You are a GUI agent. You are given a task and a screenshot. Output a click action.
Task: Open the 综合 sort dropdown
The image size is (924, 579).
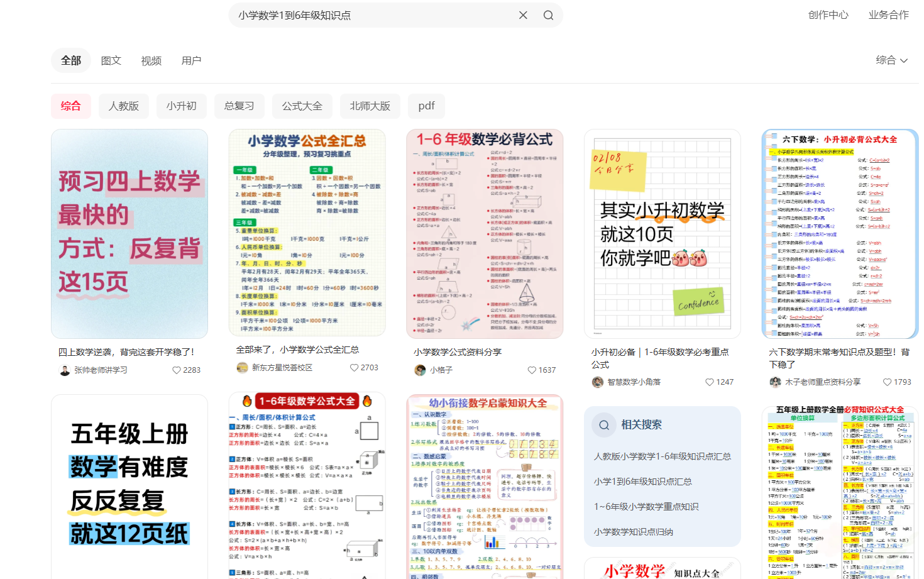(x=891, y=60)
